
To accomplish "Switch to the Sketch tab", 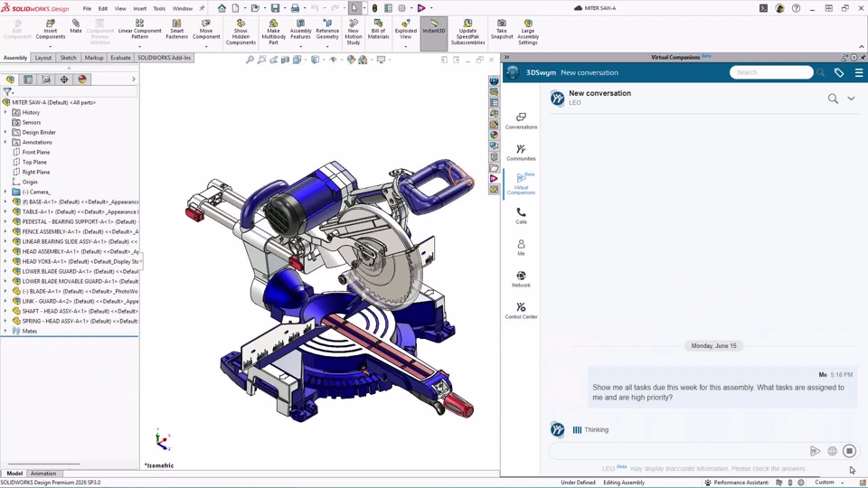I will pyautogui.click(x=68, y=58).
